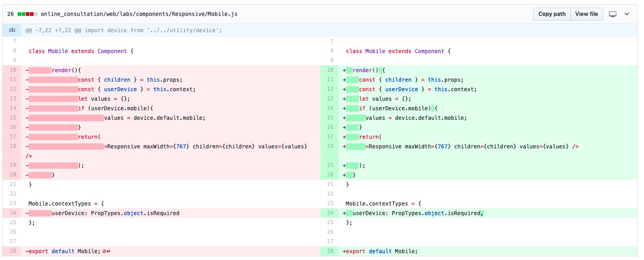Viewport: 644px width, 260px height.
Task: Click the removed 'render(){' code line
Action: pyautogui.click(x=171, y=70)
